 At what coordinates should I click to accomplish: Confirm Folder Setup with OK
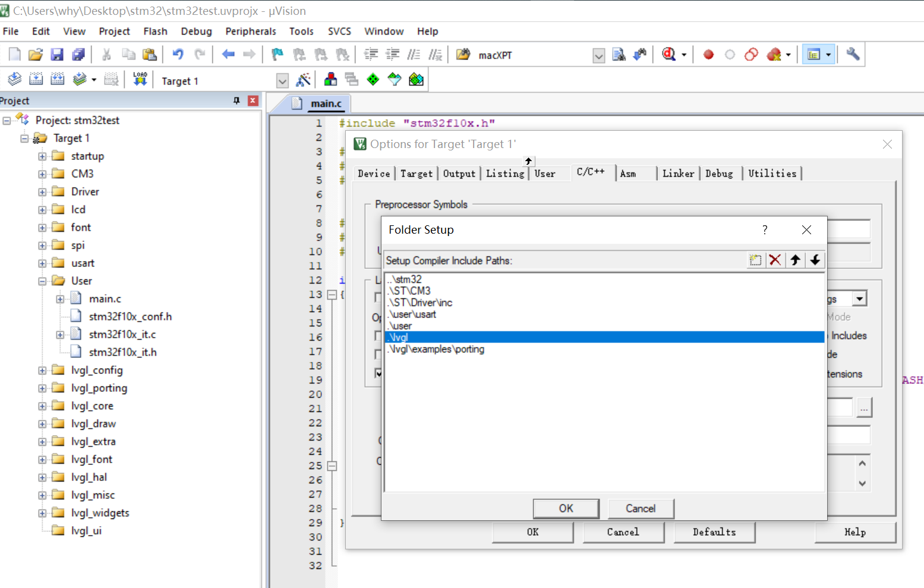[566, 508]
